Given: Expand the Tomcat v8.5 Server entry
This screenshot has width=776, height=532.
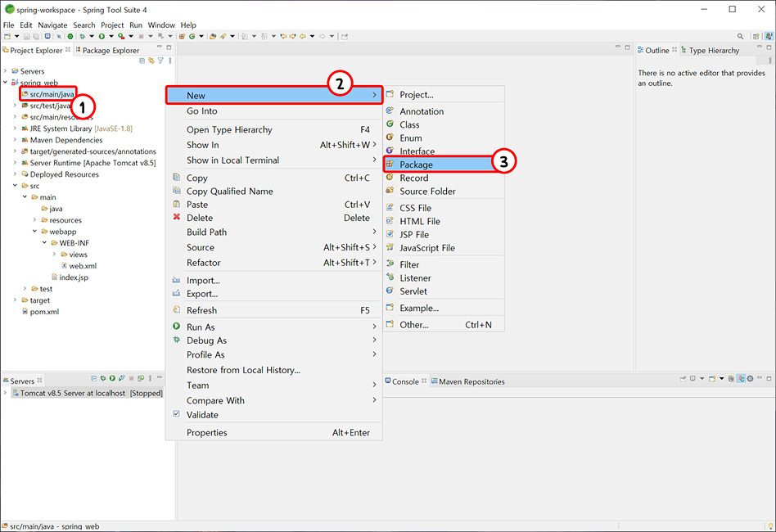Looking at the screenshot, I should tap(5, 393).
